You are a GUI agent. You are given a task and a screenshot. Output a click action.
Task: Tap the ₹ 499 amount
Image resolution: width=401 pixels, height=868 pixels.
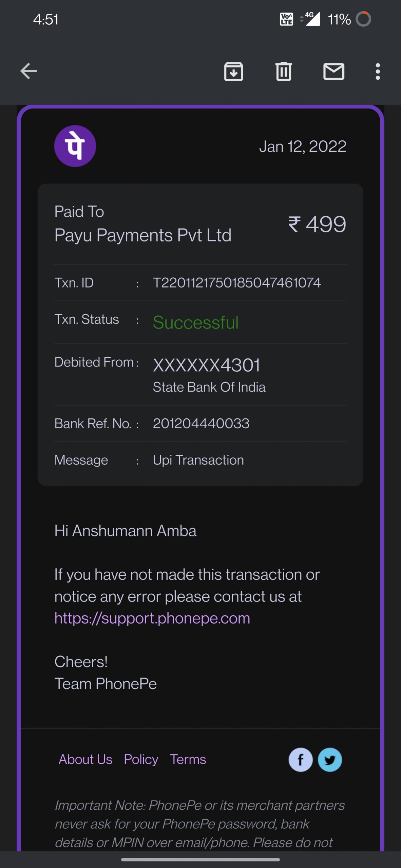(317, 224)
